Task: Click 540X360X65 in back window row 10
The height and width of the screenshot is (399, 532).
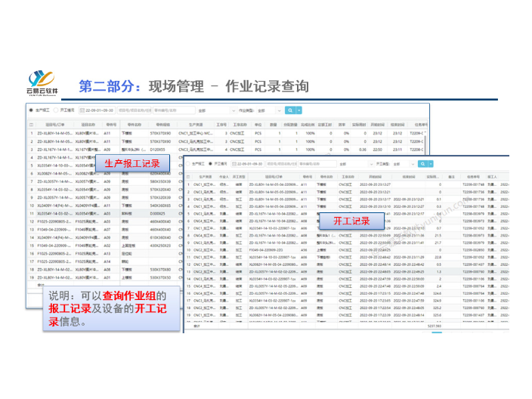Action: click(x=160, y=206)
